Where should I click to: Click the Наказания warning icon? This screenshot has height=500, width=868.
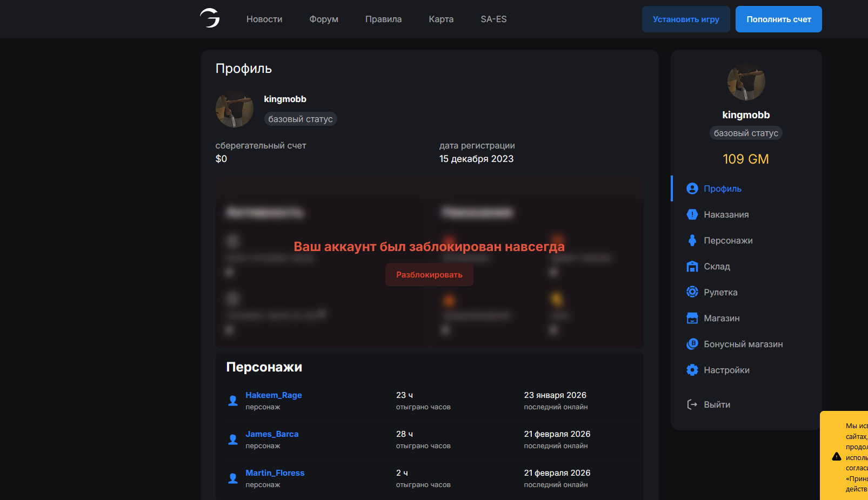coord(692,214)
